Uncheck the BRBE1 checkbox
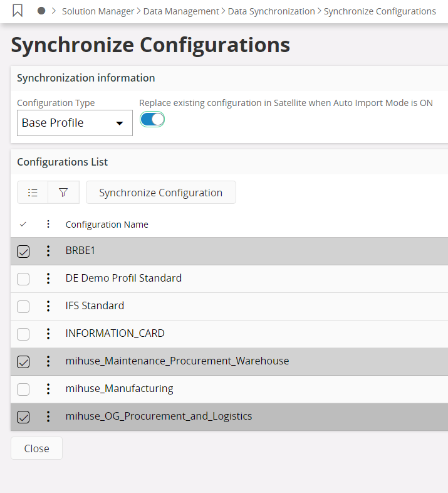 pos(23,252)
